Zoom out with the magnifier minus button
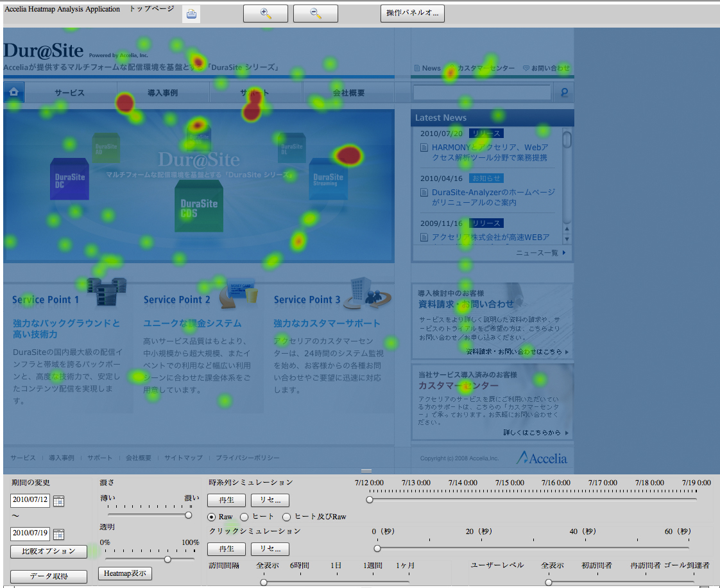Screen dimensions: 720x588 316,13
